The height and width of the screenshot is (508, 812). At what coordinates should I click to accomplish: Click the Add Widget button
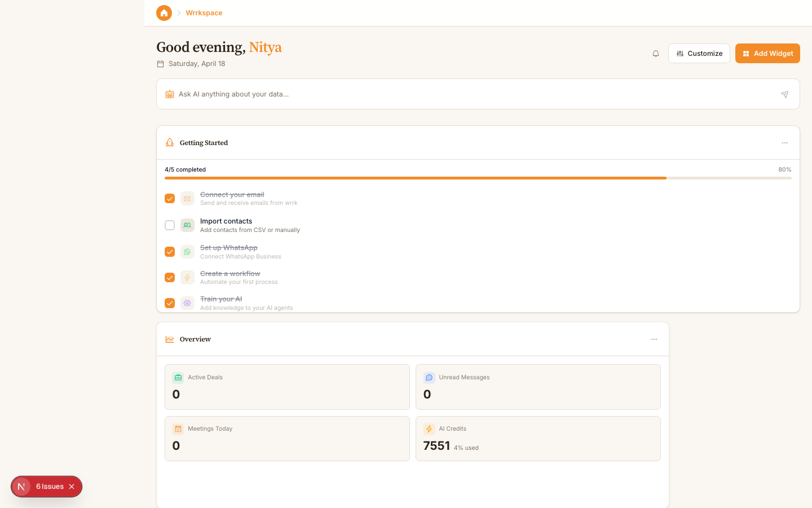coord(767,54)
